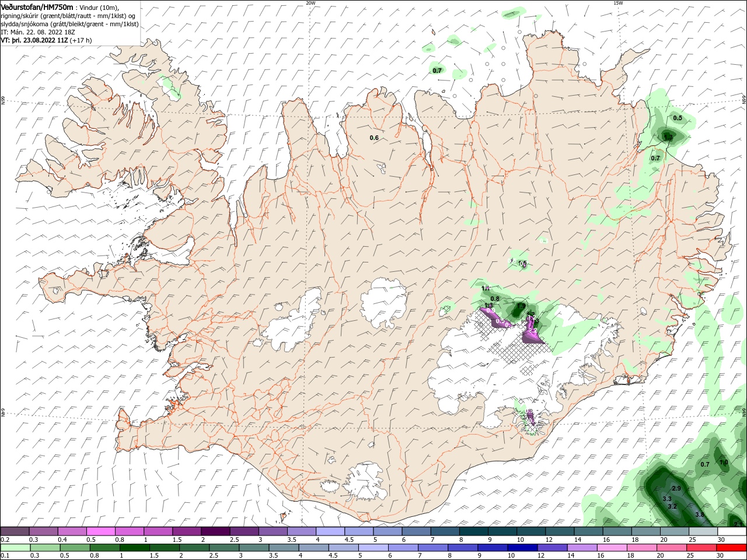The image size is (747, 560).
Task: Click the 'rigning/skúrir' legend description line
Action: [68, 16]
